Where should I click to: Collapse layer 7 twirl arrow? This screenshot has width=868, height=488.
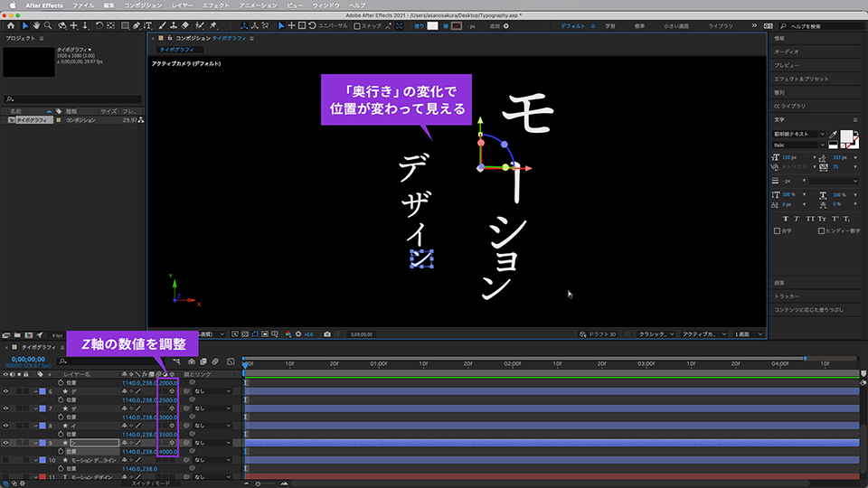tap(35, 408)
